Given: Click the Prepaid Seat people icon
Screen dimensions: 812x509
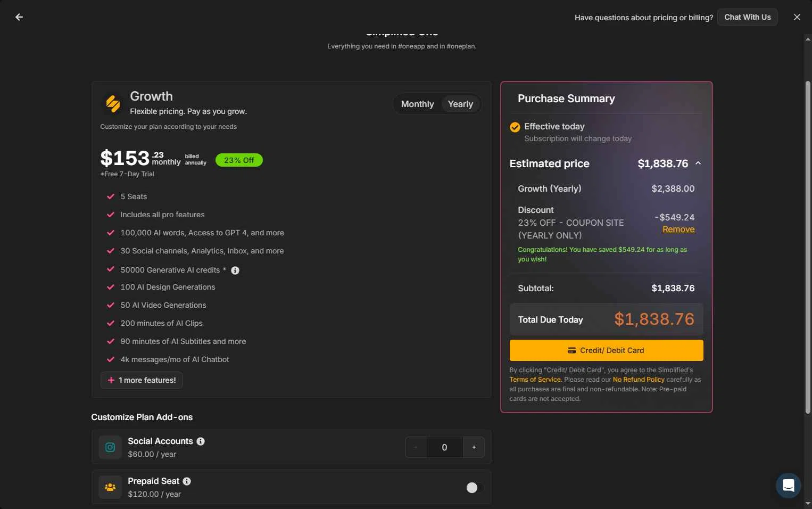Looking at the screenshot, I should [x=110, y=487].
